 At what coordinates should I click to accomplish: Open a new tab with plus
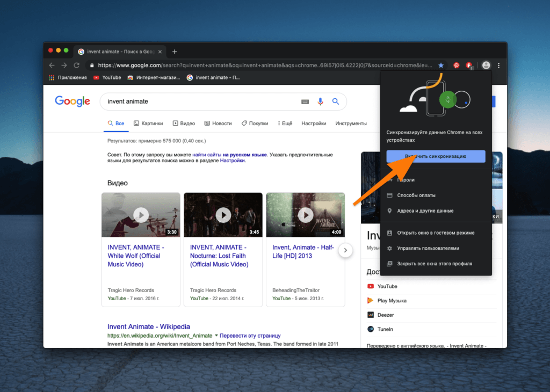(175, 52)
